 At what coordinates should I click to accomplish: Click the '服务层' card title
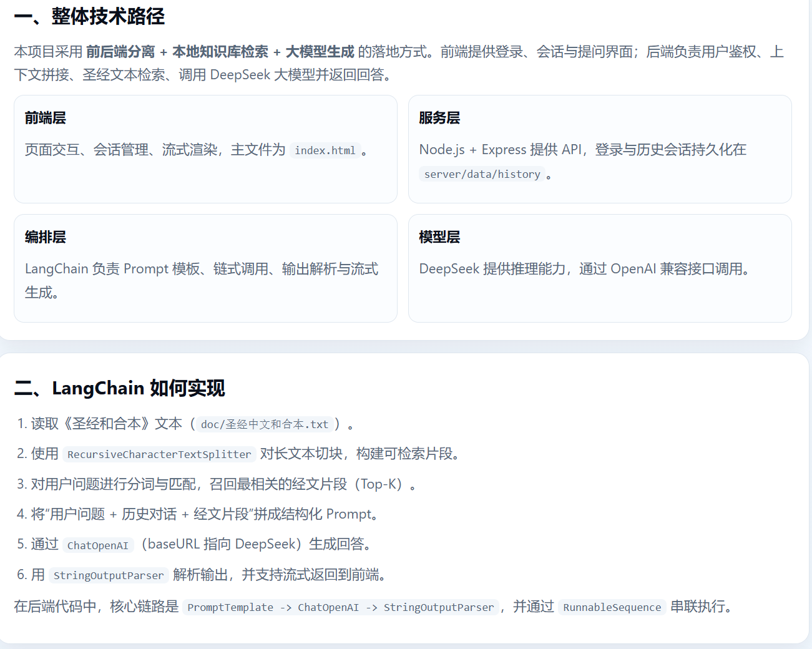(x=439, y=118)
